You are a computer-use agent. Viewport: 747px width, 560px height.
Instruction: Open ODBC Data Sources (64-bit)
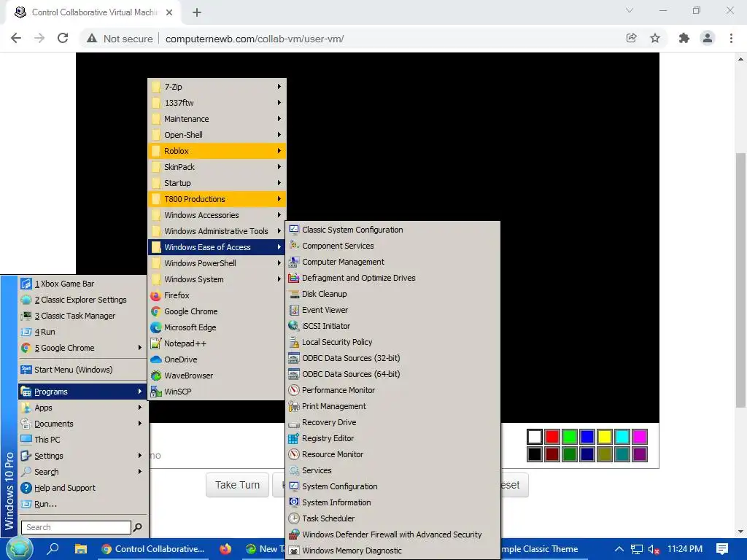(x=393, y=374)
